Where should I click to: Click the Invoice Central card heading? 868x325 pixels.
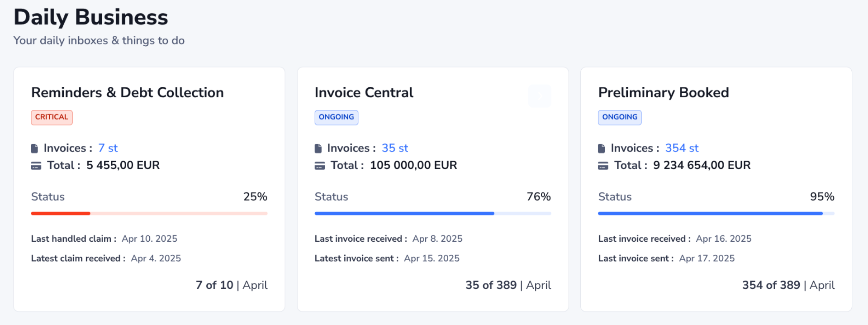(x=364, y=92)
